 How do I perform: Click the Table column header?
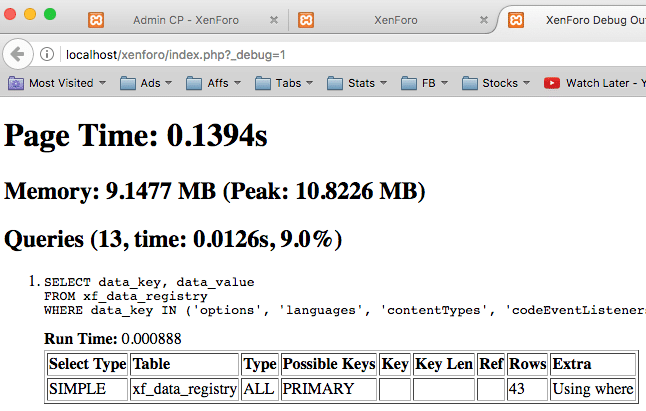point(185,364)
